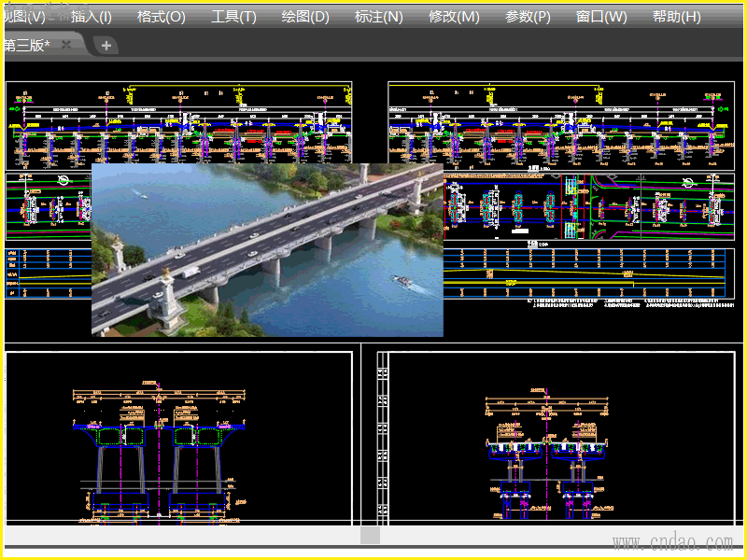
Task: Open the 修改(M) menu
Action: point(454,17)
